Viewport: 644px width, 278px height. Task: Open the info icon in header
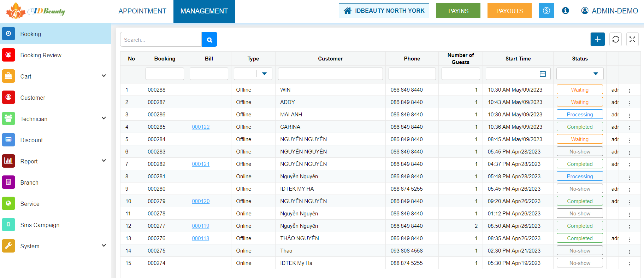[x=566, y=11]
